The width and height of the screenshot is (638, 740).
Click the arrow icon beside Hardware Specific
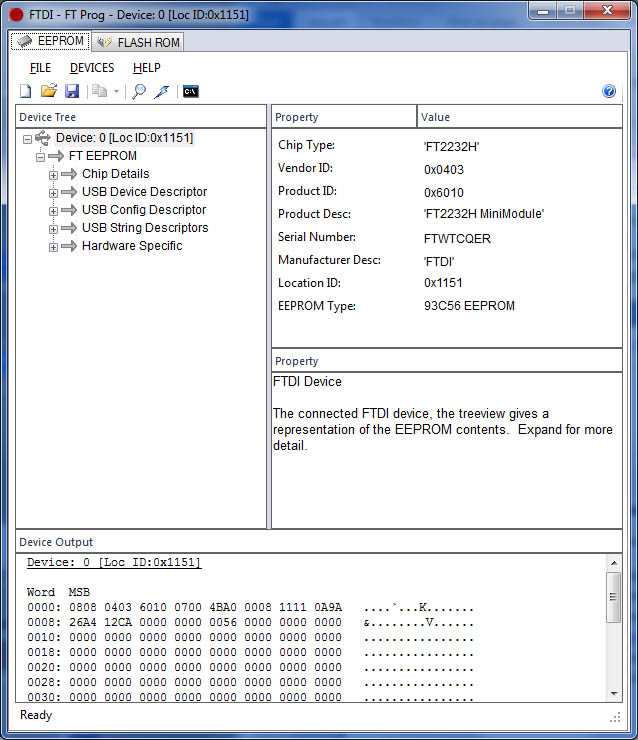pyautogui.click(x=69, y=246)
